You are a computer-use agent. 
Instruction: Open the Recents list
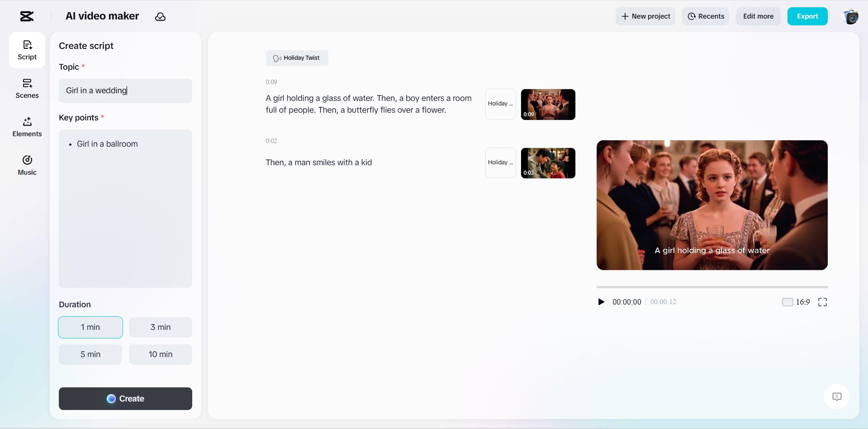pyautogui.click(x=706, y=16)
